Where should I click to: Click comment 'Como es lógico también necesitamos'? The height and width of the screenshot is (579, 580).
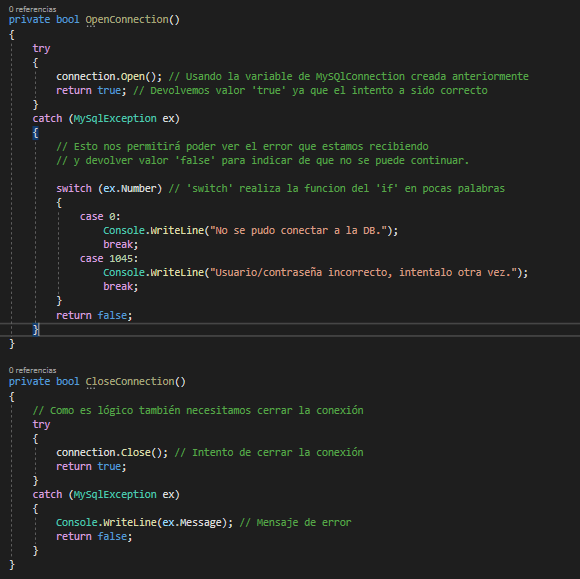(x=198, y=411)
